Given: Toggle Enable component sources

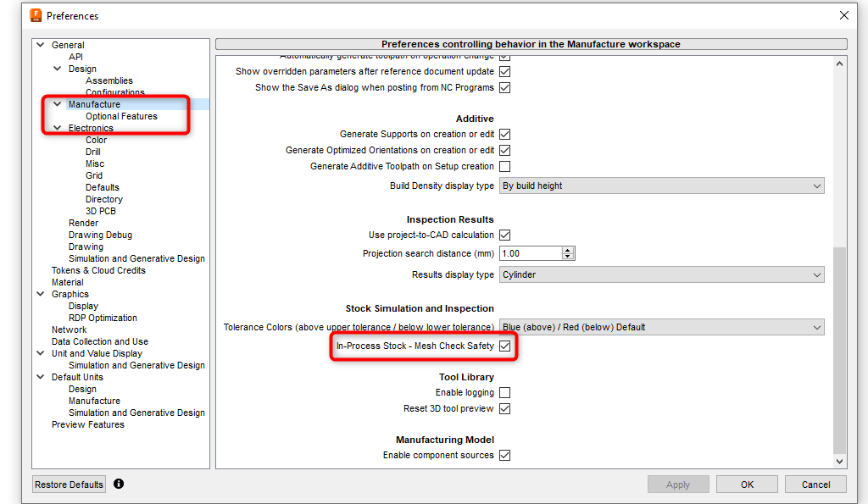Looking at the screenshot, I should 504,455.
